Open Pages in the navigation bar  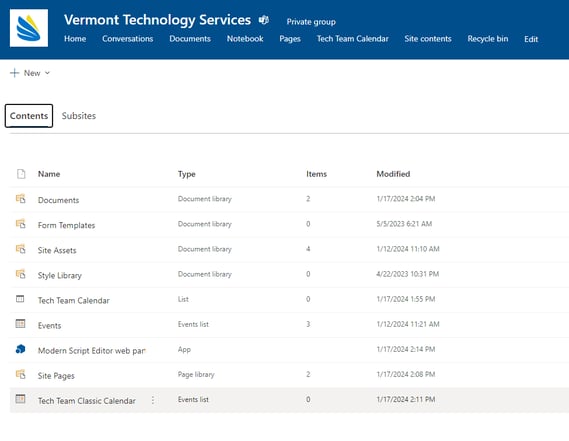(x=290, y=39)
